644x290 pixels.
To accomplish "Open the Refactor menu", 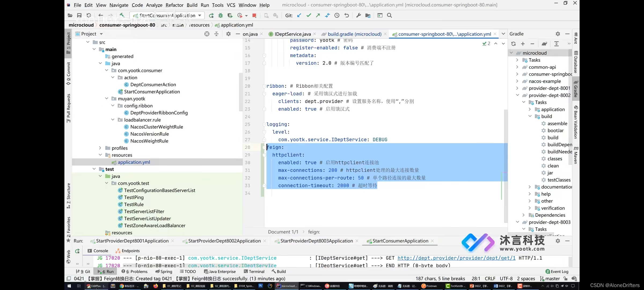I will tap(174, 5).
